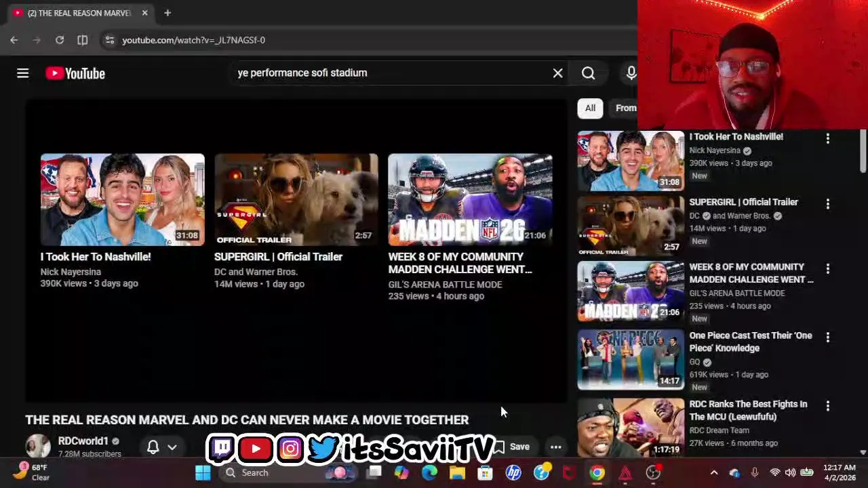
Task: Play the I Took Her To Nashville end-screen thumbnail
Action: point(122,199)
